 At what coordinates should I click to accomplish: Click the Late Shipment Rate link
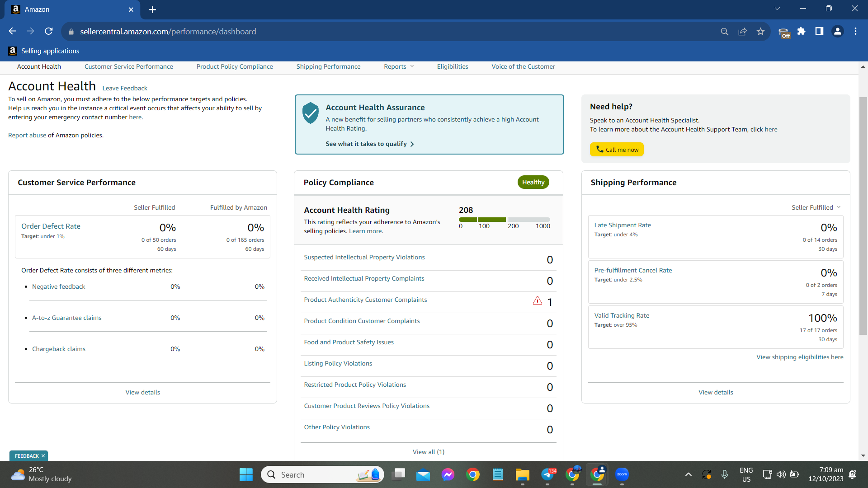pos(623,225)
